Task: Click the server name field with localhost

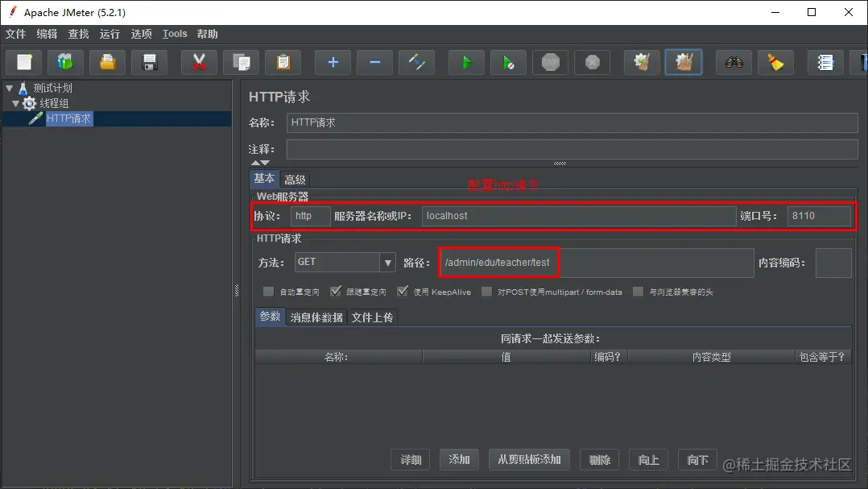Action: (x=578, y=216)
